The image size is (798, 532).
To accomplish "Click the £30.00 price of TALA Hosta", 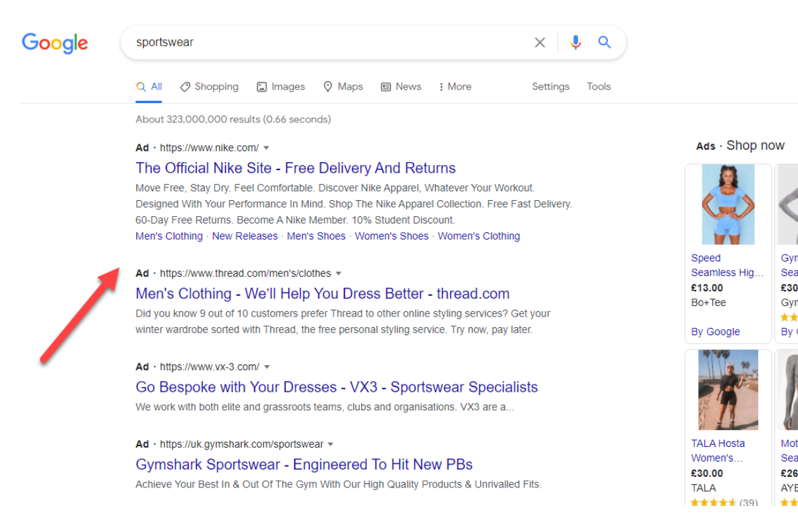I will click(707, 473).
